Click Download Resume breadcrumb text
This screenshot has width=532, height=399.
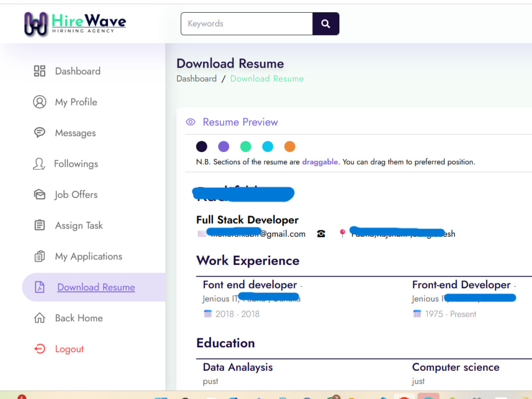267,79
